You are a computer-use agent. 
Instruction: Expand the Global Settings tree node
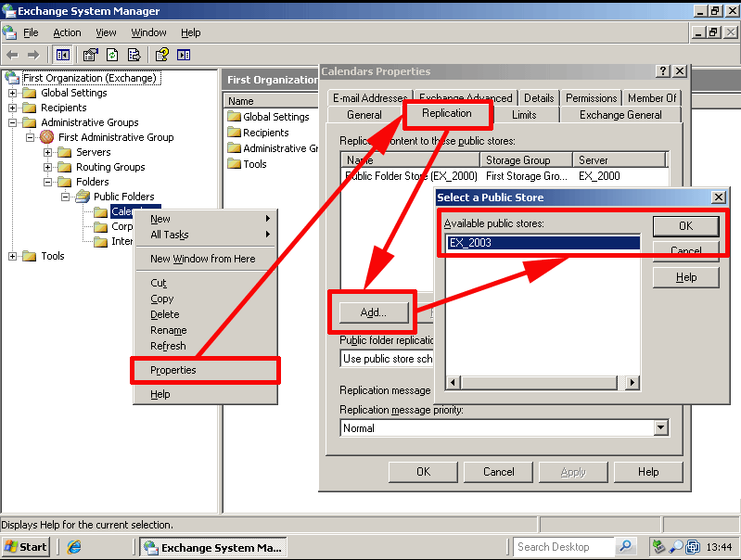(x=12, y=93)
